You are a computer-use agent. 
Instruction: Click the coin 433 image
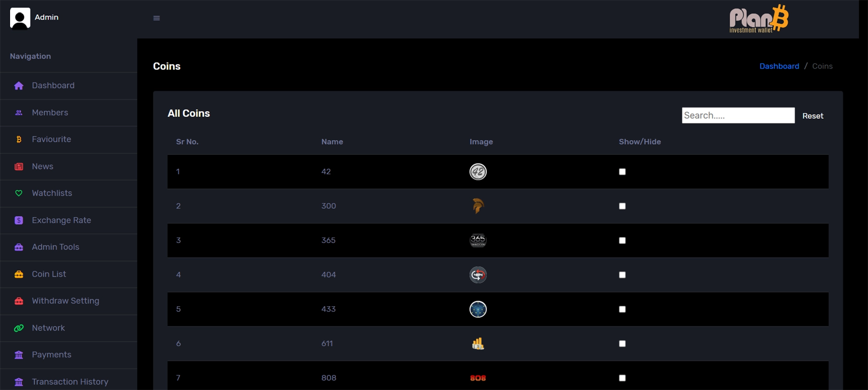(x=478, y=309)
